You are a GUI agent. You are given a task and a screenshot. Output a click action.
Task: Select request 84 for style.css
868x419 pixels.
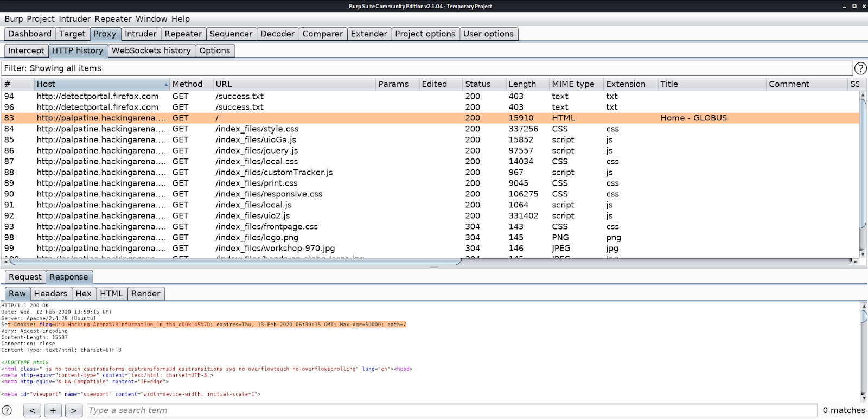tap(431, 129)
